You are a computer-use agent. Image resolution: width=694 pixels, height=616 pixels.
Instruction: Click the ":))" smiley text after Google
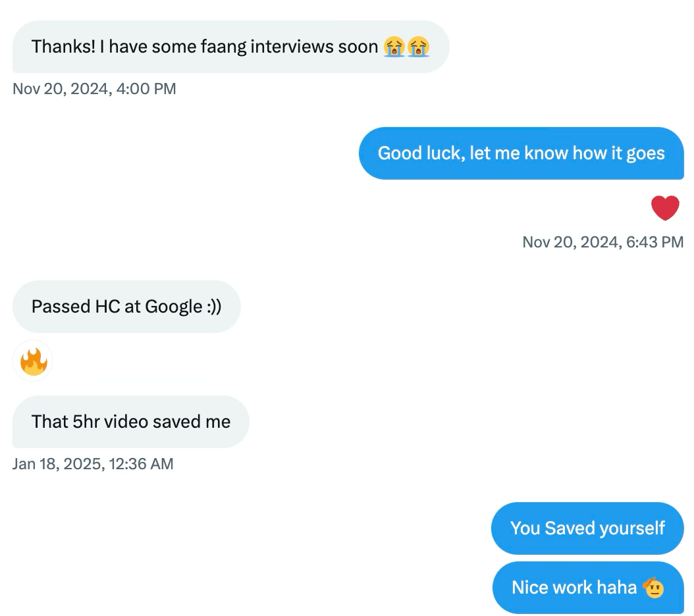[x=214, y=307]
